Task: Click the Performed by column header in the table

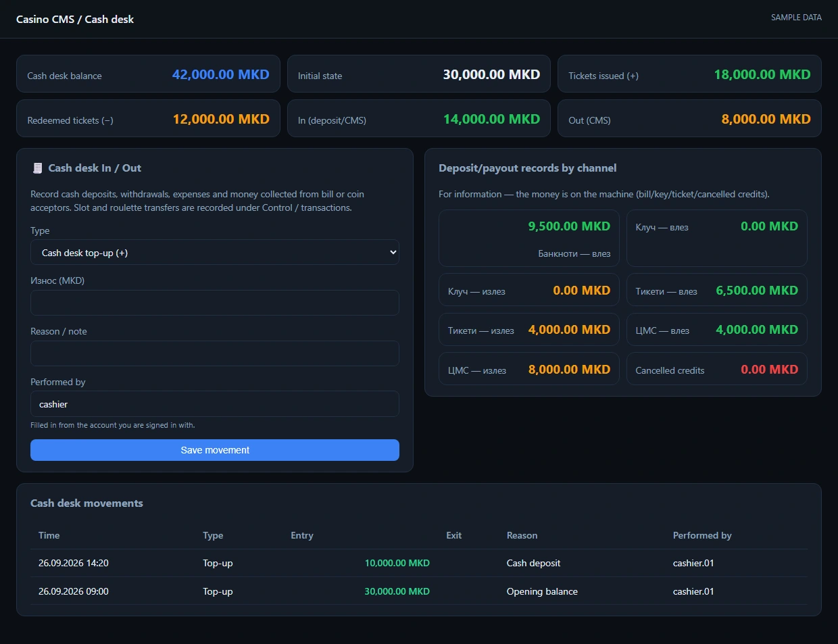Action: (702, 535)
